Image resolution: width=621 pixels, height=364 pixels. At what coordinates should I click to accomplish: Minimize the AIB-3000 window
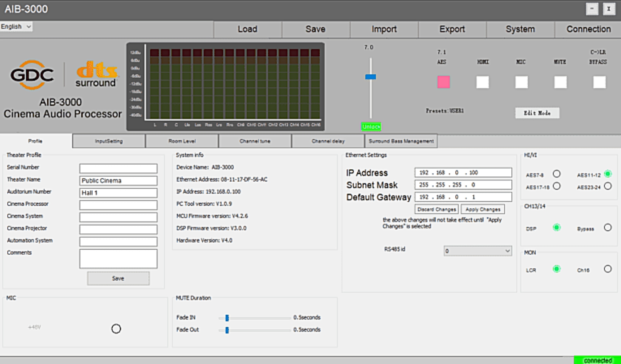tap(592, 9)
